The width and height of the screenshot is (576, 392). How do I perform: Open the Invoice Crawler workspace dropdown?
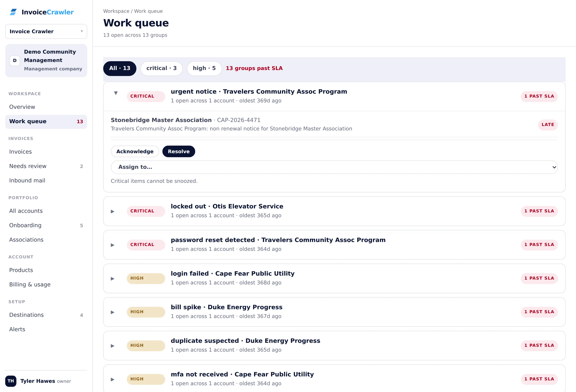coord(46,31)
